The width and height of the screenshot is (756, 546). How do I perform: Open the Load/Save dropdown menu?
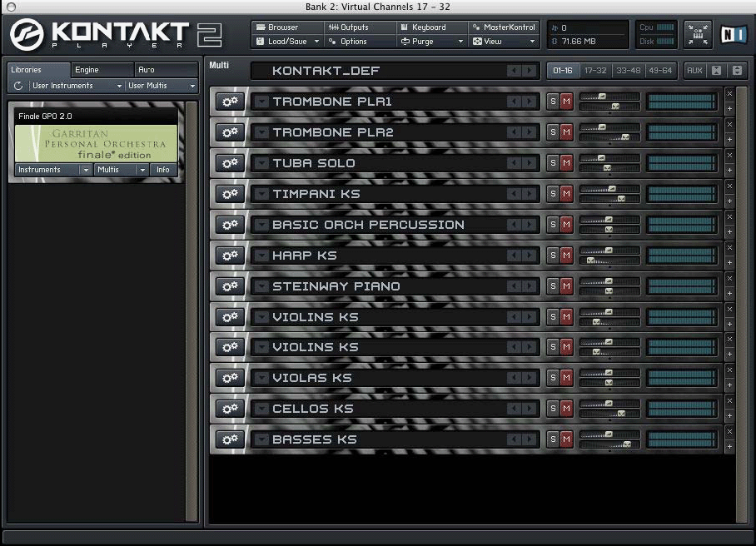[288, 42]
